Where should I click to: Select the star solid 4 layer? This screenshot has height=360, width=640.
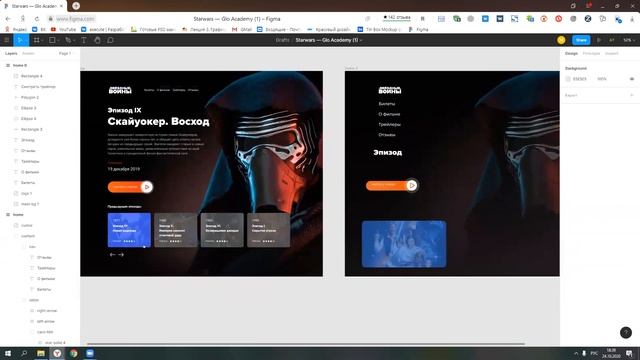55,342
